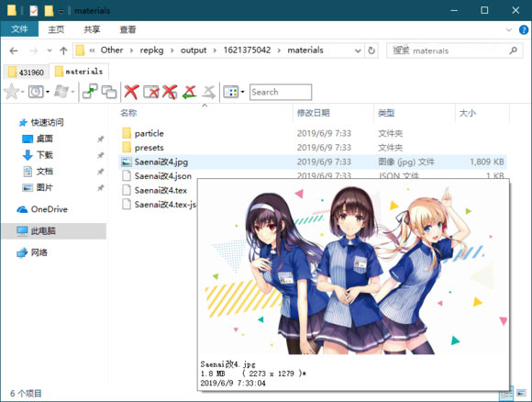Refresh the current folder
This screenshot has width=532, height=402.
tap(371, 50)
